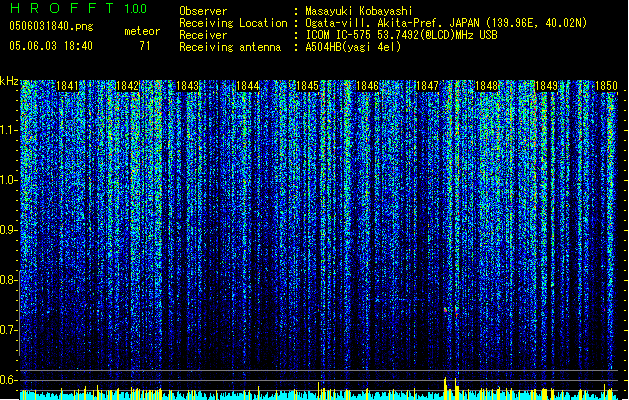Image resolution: width=629 pixels, height=400 pixels.
Task: Click the 1849 time marker
Action: click(x=547, y=86)
